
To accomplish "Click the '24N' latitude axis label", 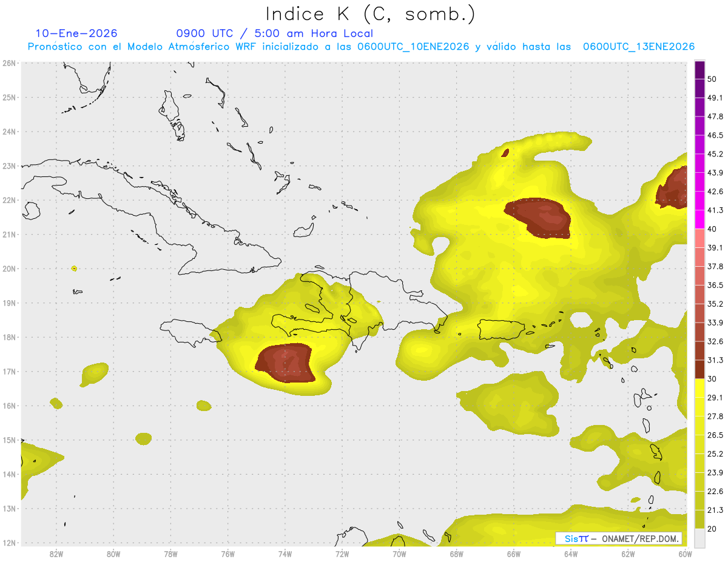I will tap(9, 132).
